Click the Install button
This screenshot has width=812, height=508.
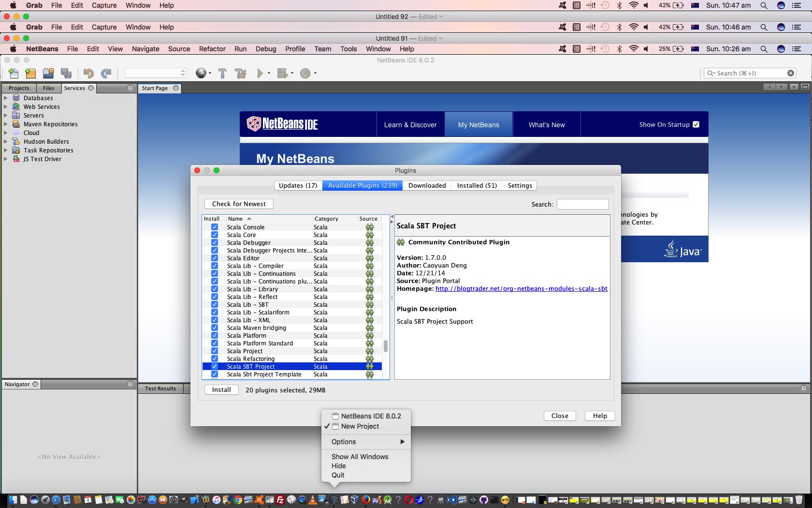[x=221, y=389]
